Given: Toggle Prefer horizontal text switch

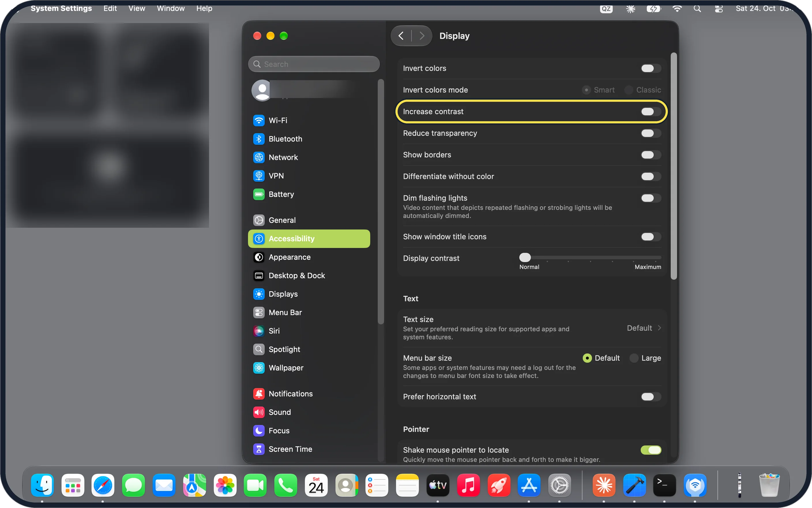Looking at the screenshot, I should click(x=651, y=397).
